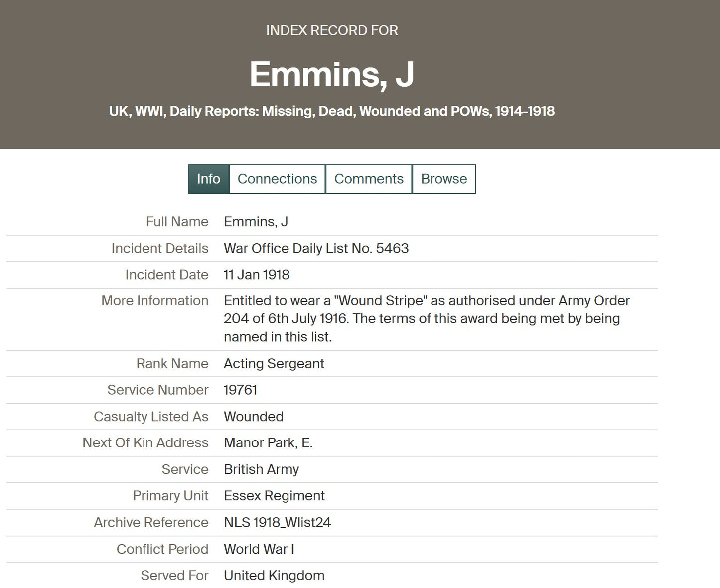The width and height of the screenshot is (720, 588).
Task: Click the British Army service value
Action: pos(261,469)
